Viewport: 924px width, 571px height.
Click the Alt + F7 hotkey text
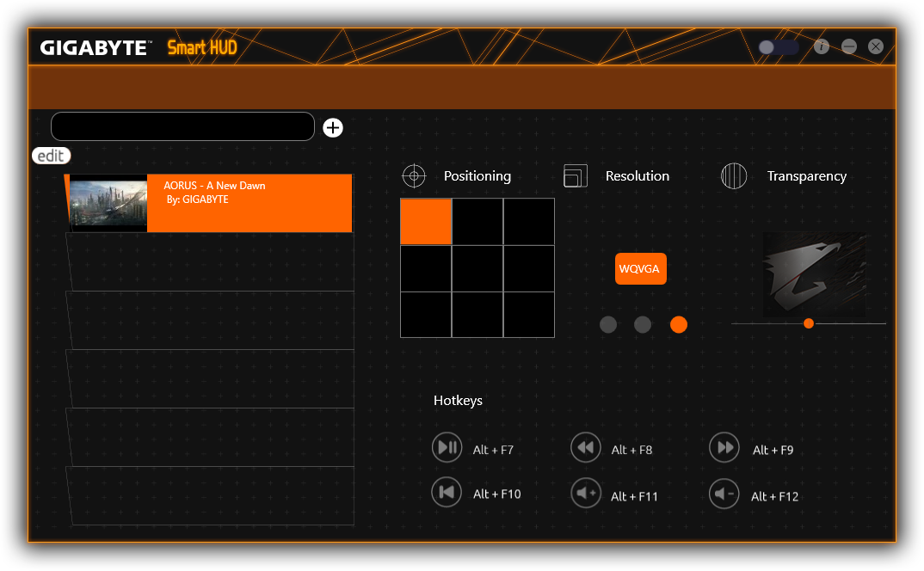point(493,451)
